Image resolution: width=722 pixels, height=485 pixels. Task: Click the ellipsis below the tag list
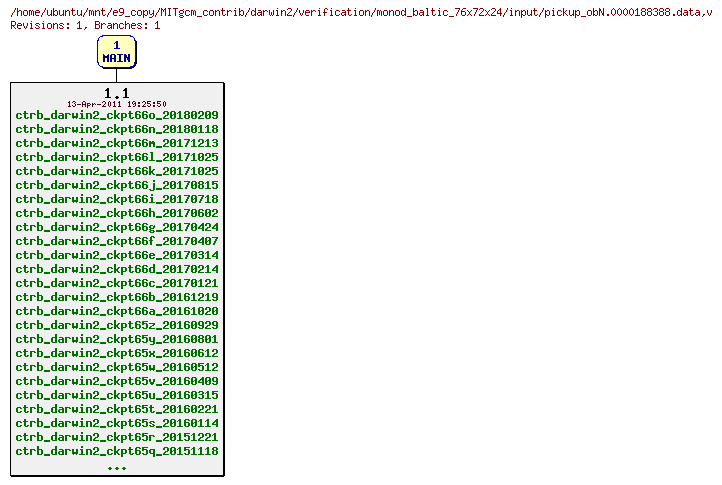117,468
